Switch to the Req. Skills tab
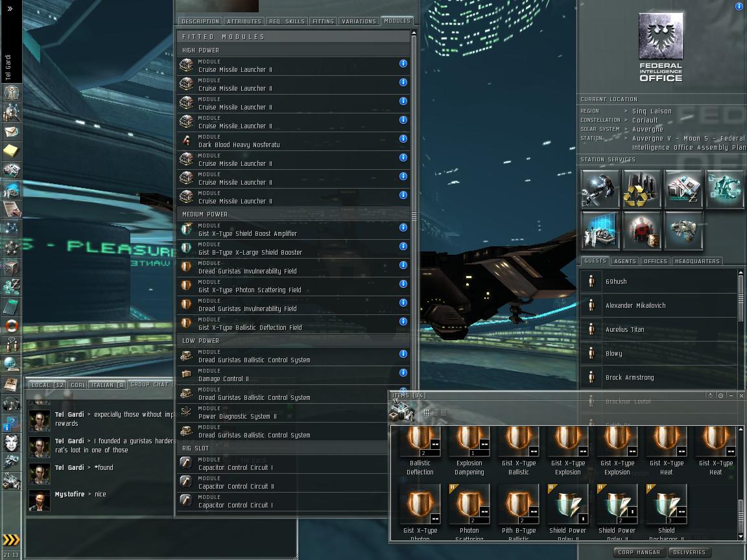Screen dimensions: 747x560 [287, 21]
